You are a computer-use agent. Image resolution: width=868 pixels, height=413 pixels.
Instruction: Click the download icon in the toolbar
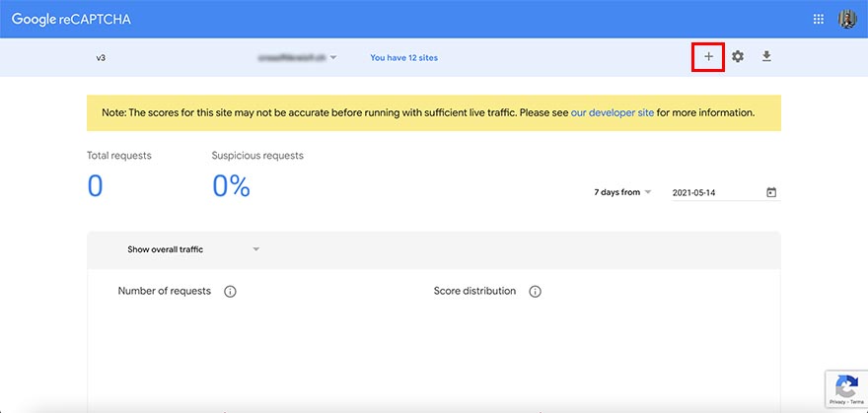tap(766, 57)
